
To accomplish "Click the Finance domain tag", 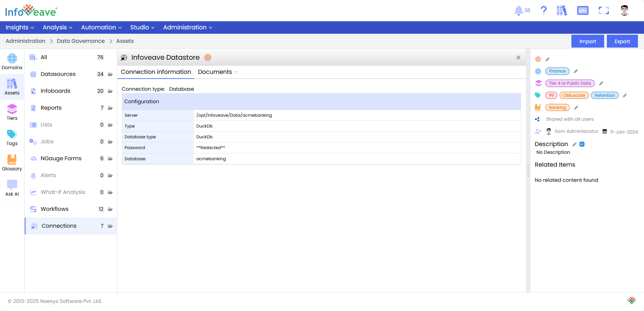I will pos(557,71).
